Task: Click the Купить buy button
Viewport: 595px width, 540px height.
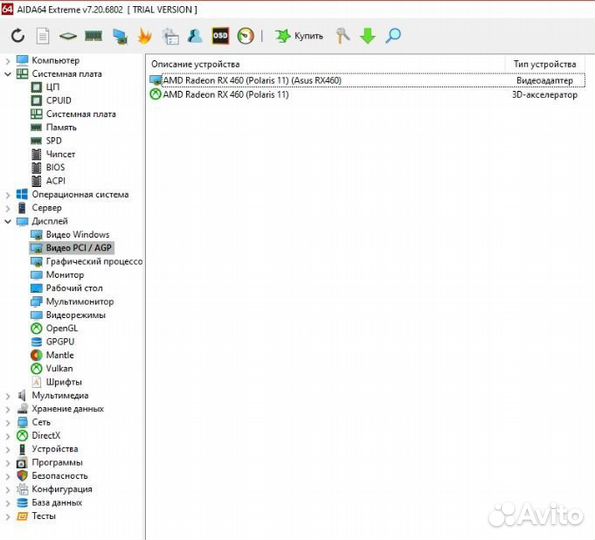Action: coord(299,36)
